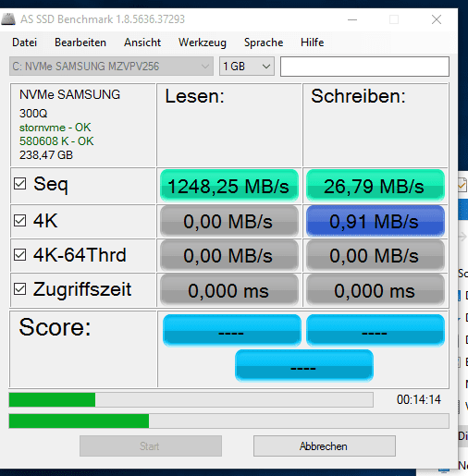Close the AS SSD Benchmark window
This screenshot has height=476, width=468.
tap(437, 19)
